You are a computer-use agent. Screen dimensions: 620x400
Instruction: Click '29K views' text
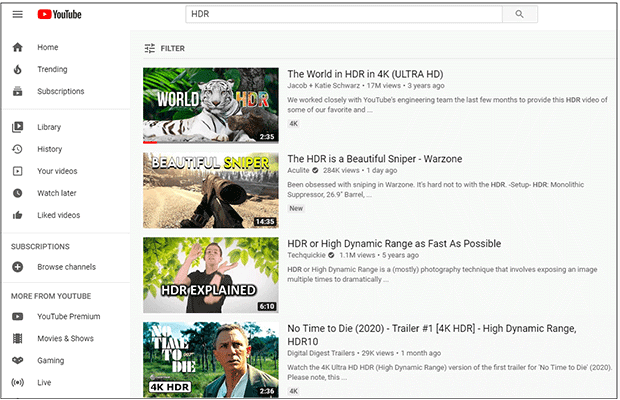(x=378, y=353)
